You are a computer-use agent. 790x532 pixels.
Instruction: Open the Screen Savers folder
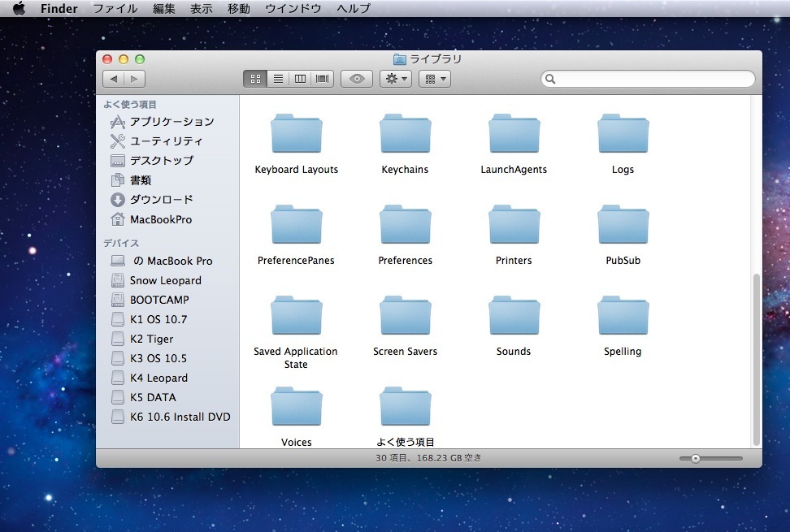tap(405, 317)
